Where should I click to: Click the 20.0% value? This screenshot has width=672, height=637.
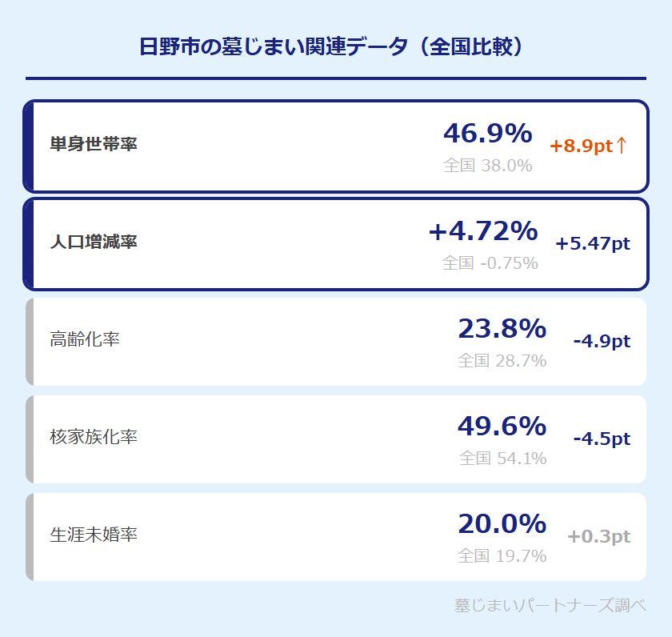click(x=502, y=524)
